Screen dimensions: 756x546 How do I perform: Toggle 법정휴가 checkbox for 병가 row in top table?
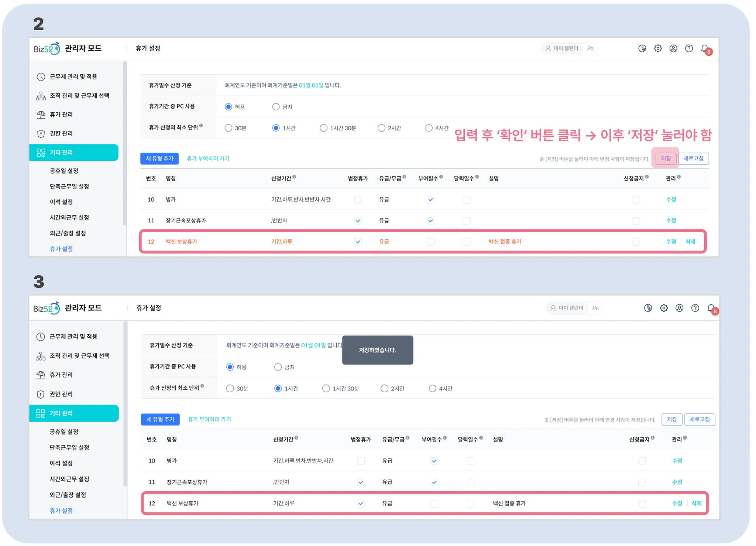point(358,200)
